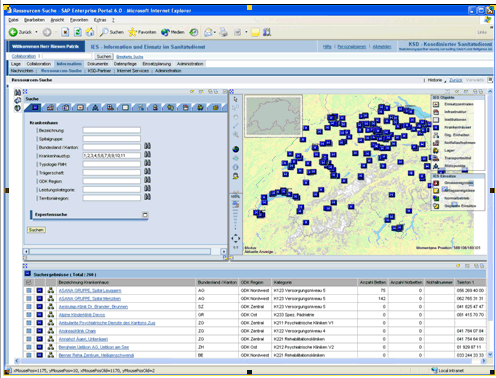Open value help next to GDK Region

pyautogui.click(x=147, y=180)
